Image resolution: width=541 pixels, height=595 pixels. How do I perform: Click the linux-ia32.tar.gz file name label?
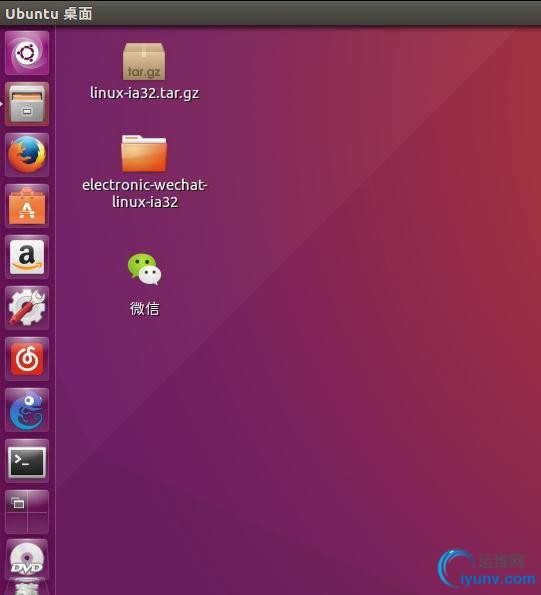tap(145, 93)
